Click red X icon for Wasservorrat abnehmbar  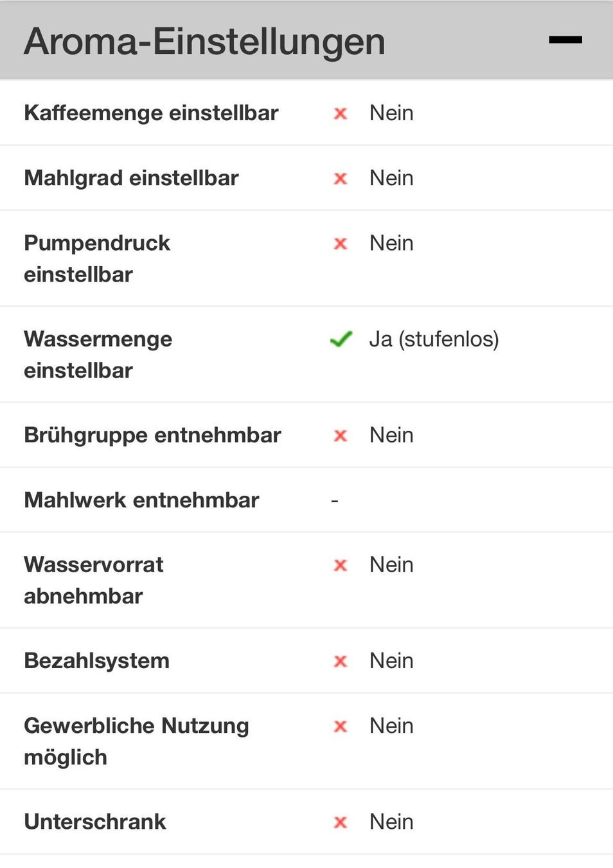(341, 565)
